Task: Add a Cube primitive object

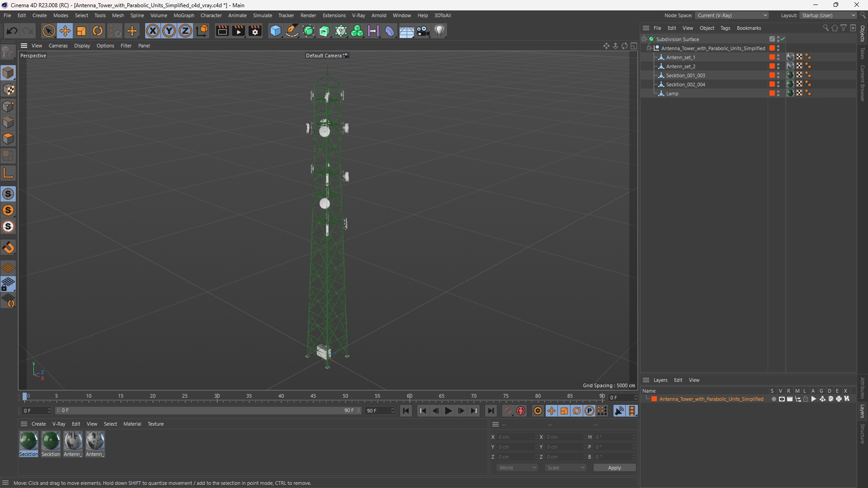Action: coord(275,31)
